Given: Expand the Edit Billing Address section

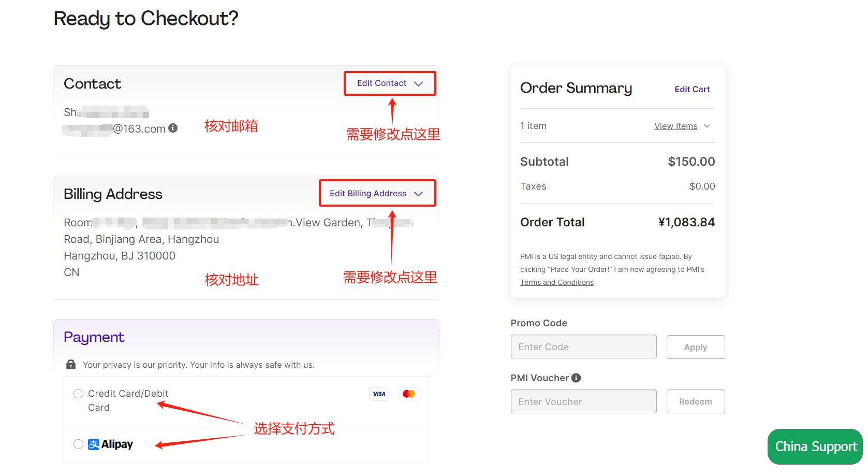Looking at the screenshot, I should coord(376,194).
